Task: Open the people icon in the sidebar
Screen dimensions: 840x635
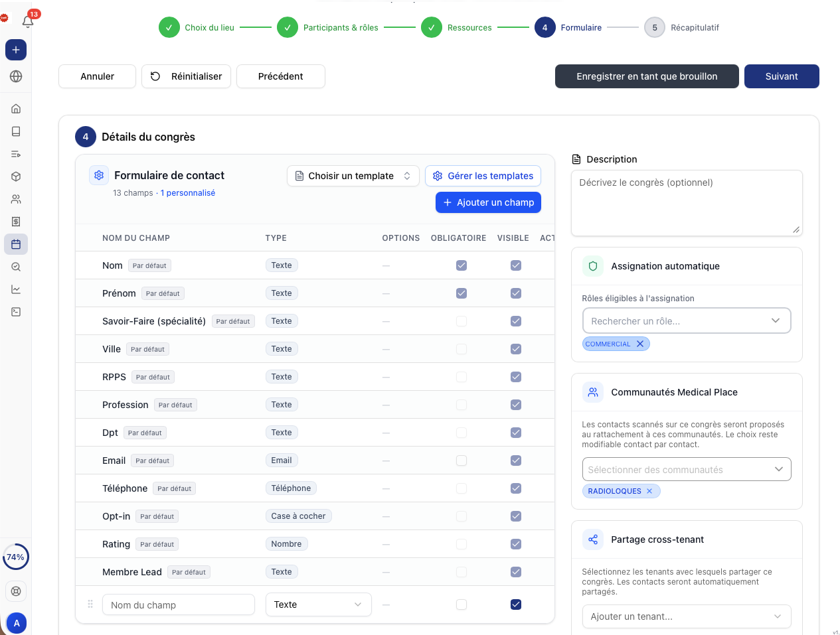Action: (x=16, y=199)
